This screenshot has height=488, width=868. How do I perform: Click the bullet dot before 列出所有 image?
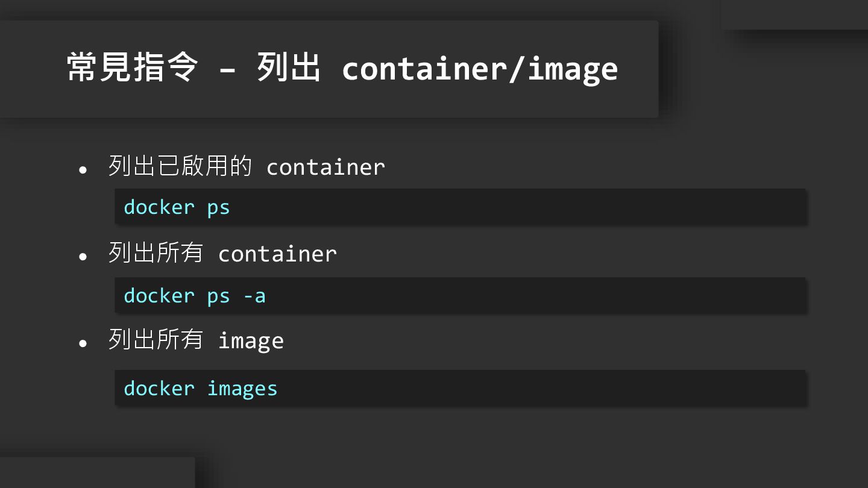[x=83, y=343]
